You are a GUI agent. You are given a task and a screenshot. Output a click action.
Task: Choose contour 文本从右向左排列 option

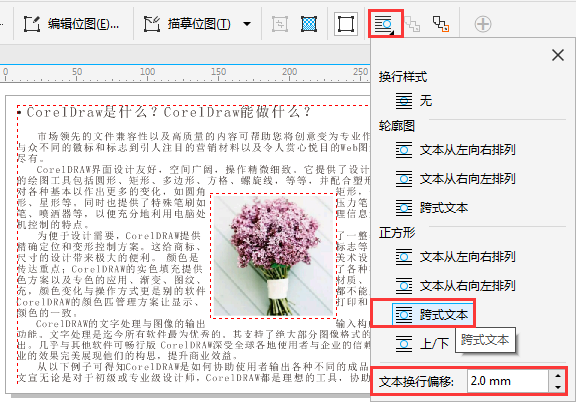coord(456,179)
